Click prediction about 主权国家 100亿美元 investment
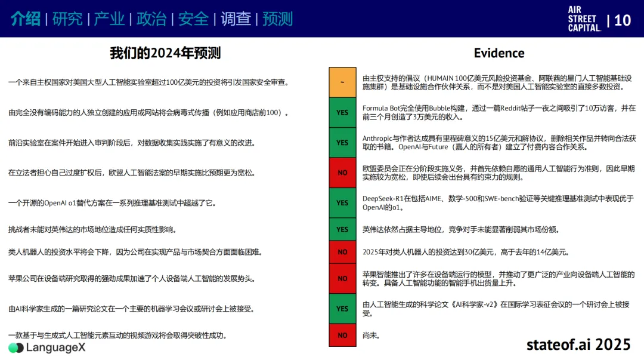 click(x=148, y=82)
